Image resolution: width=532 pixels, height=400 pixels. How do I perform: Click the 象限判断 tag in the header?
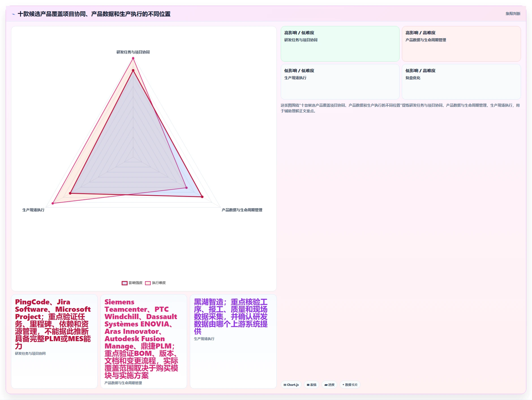[513, 14]
